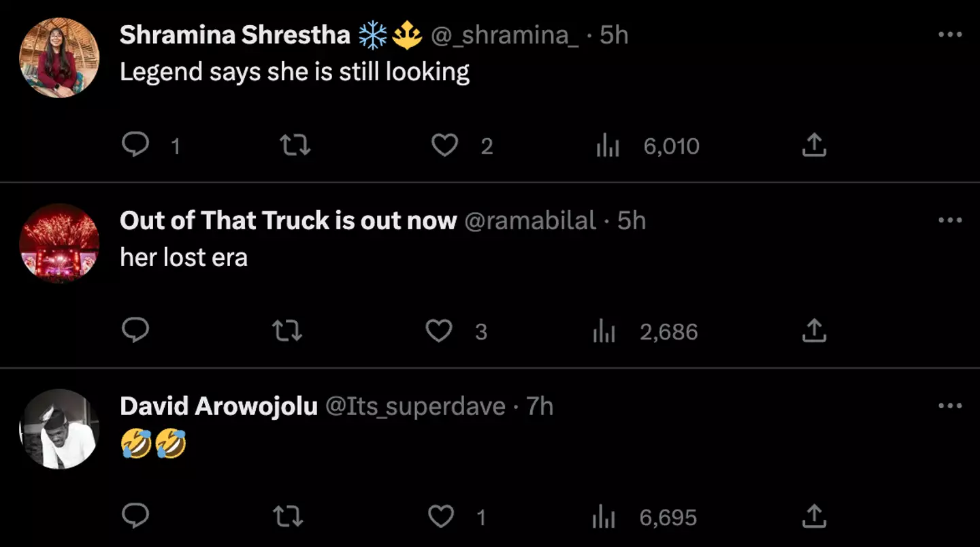The height and width of the screenshot is (547, 980).
Task: Open the 'Out of That Truck' fireworks avatar
Action: pos(60,243)
